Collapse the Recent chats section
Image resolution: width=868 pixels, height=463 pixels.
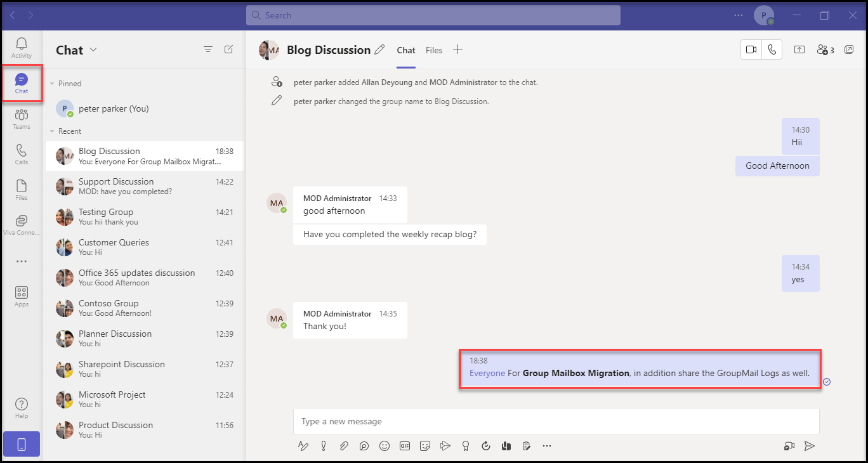(x=52, y=131)
